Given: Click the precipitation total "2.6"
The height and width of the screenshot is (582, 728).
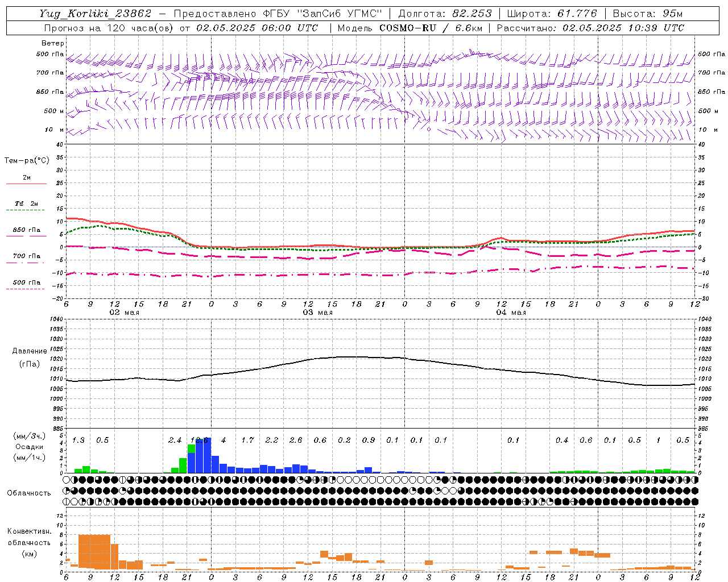Looking at the screenshot, I should [296, 440].
